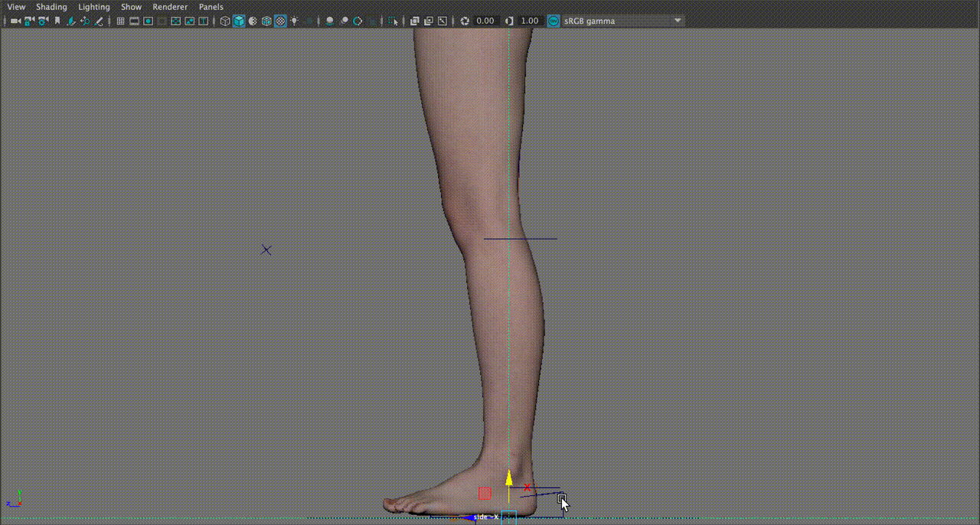Click the 2D Pan/Zoom tool icon
The width and height of the screenshot is (980, 525).
(x=84, y=21)
